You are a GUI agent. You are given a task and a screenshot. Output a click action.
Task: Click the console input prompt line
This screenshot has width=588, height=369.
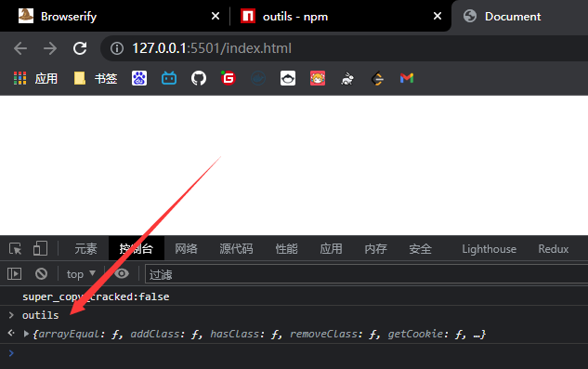(x=294, y=353)
